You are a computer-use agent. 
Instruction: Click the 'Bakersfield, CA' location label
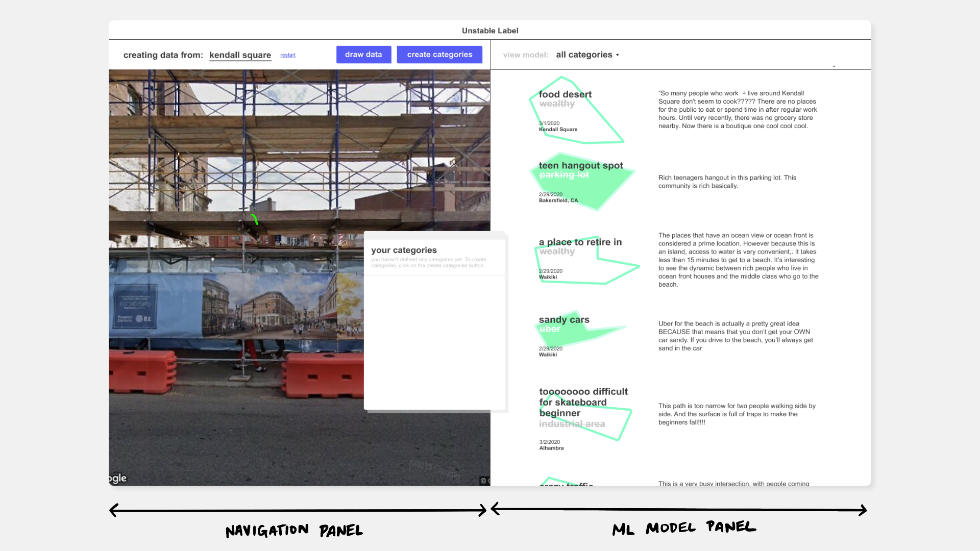(558, 201)
